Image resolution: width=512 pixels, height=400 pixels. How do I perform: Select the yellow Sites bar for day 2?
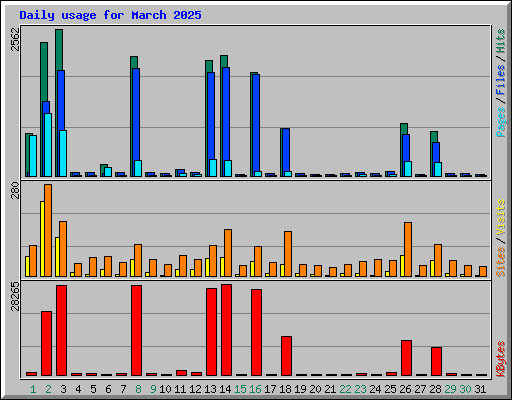42,239
